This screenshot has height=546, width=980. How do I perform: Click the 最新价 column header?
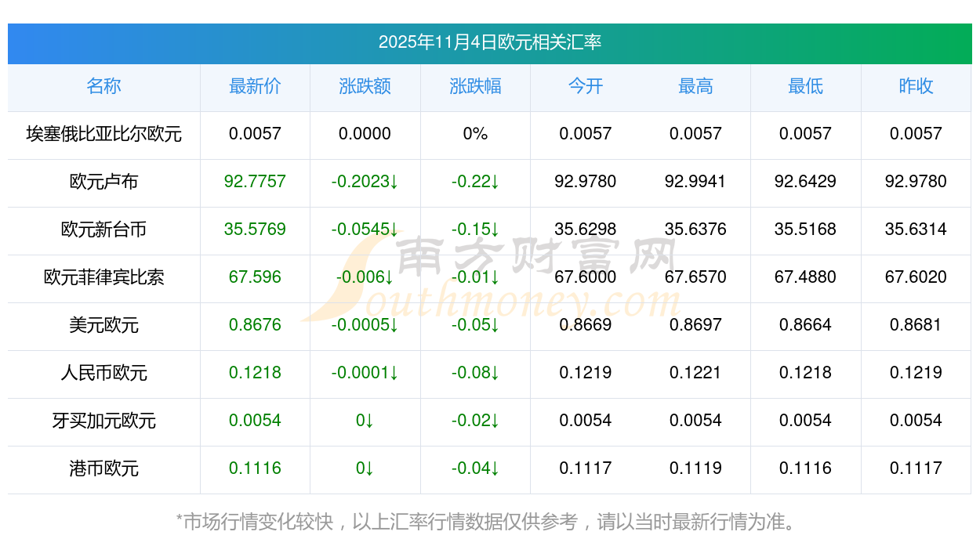click(255, 87)
